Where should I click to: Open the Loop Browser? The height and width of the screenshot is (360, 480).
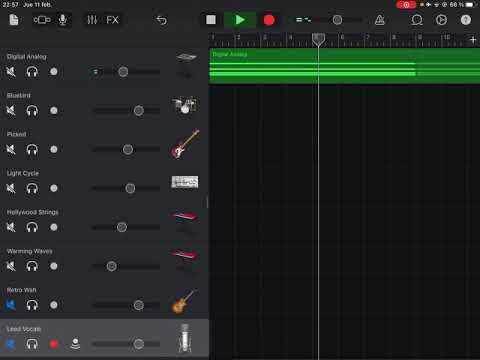[417, 20]
